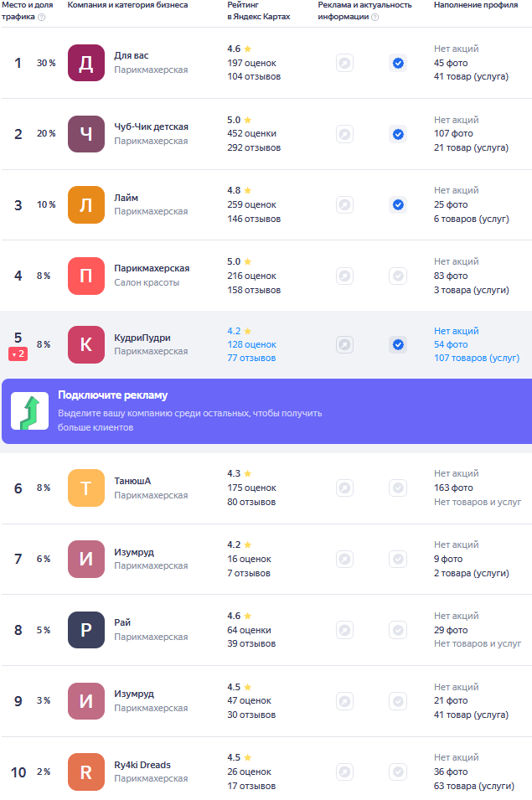Screen dimensions: 532x800
Task: Open the '128 оценок' link for КудриПудри
Action: (252, 344)
